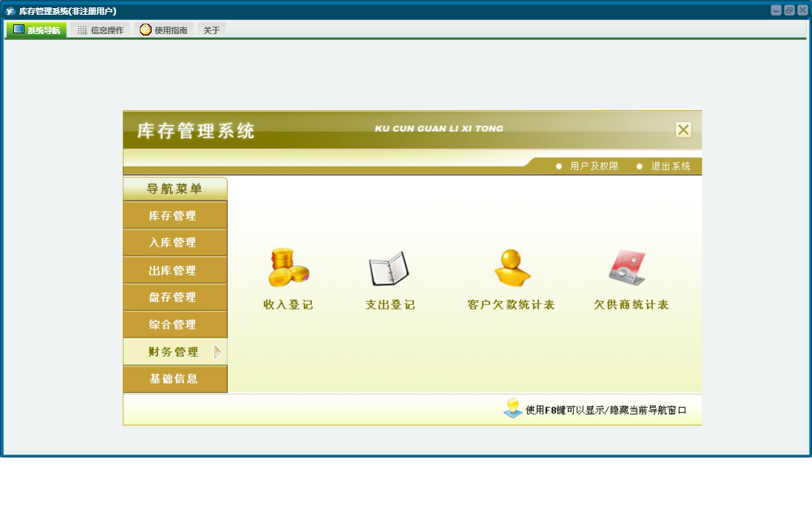Screen dimensions: 812x530
Task: Click the 支出登记 label
Action: point(390,304)
